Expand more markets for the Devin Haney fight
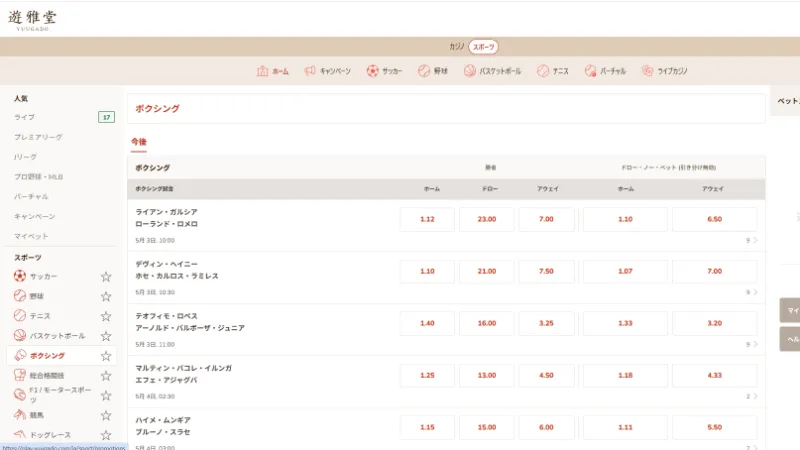Viewport: 800px width, 450px height. point(752,292)
